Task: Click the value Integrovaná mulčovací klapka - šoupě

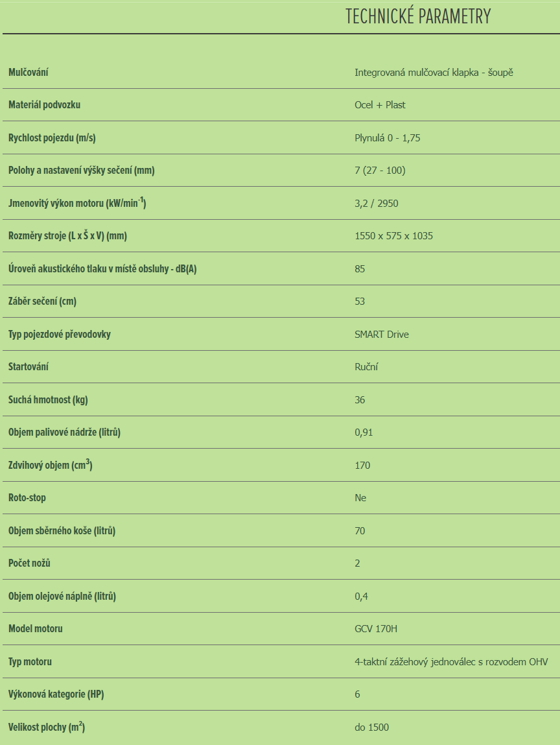Action: pos(434,73)
